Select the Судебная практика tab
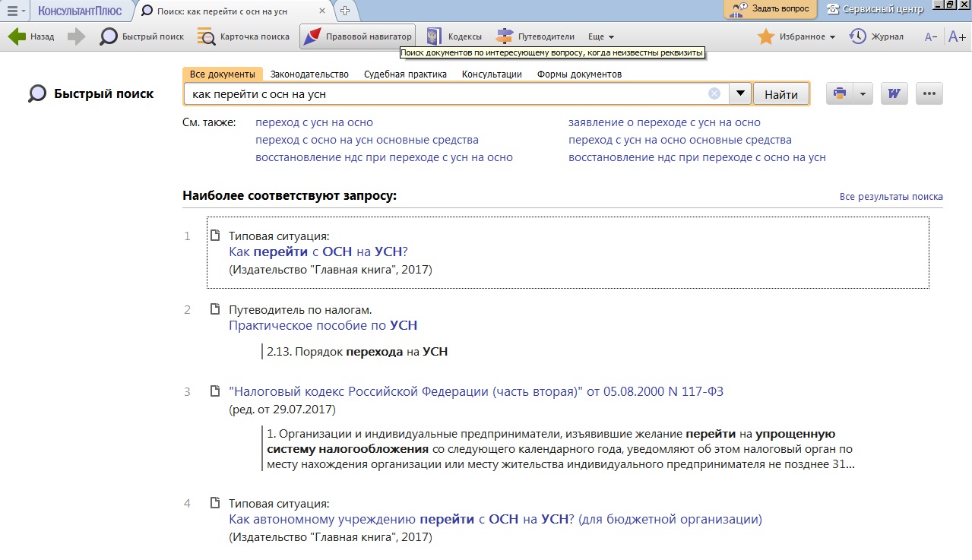The height and width of the screenshot is (560, 972). tap(405, 74)
